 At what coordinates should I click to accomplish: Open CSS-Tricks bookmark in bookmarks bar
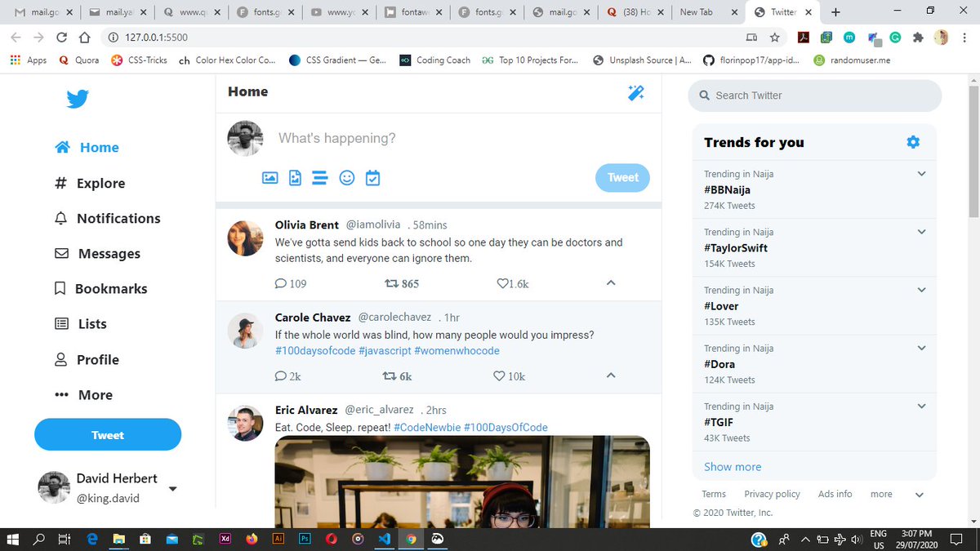coord(140,60)
